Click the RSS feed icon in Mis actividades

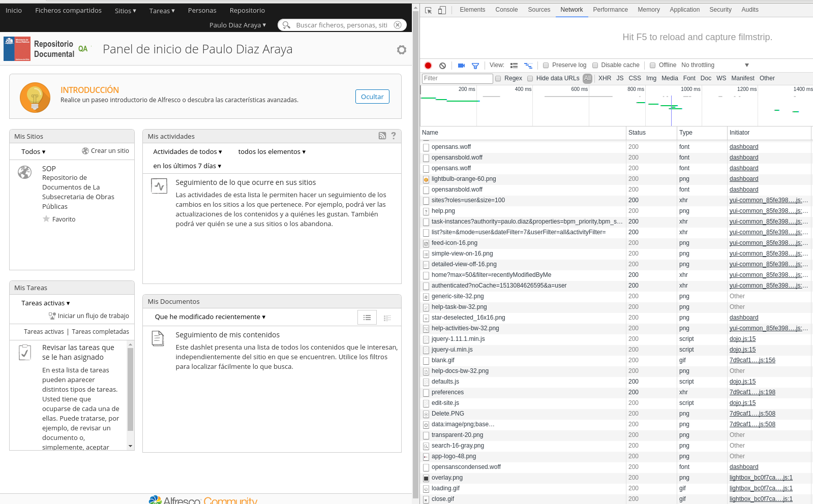click(382, 136)
